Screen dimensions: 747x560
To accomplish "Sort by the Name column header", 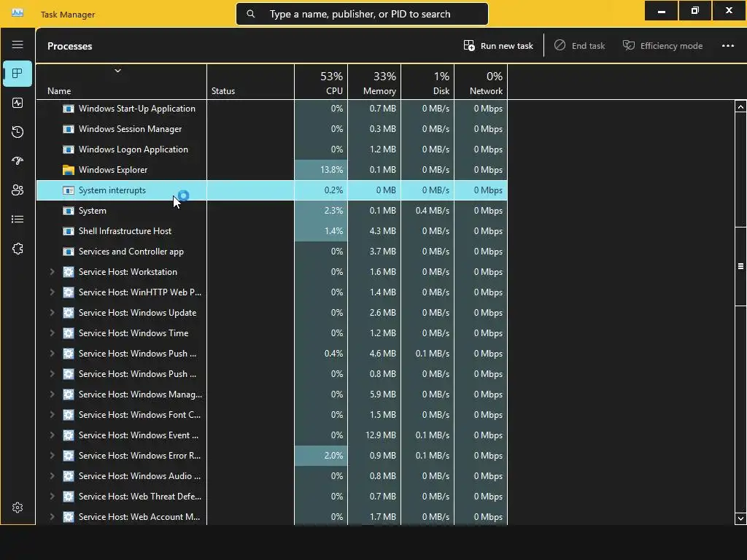I will coord(122,82).
